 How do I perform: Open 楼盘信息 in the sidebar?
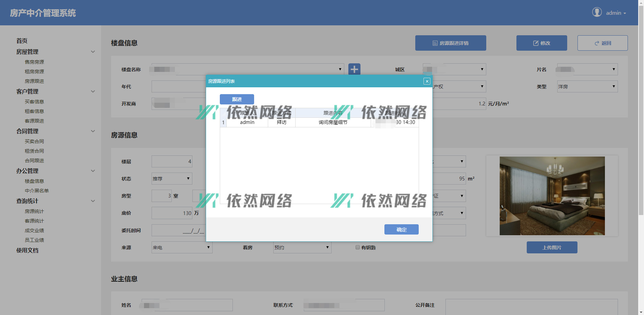coord(34,181)
